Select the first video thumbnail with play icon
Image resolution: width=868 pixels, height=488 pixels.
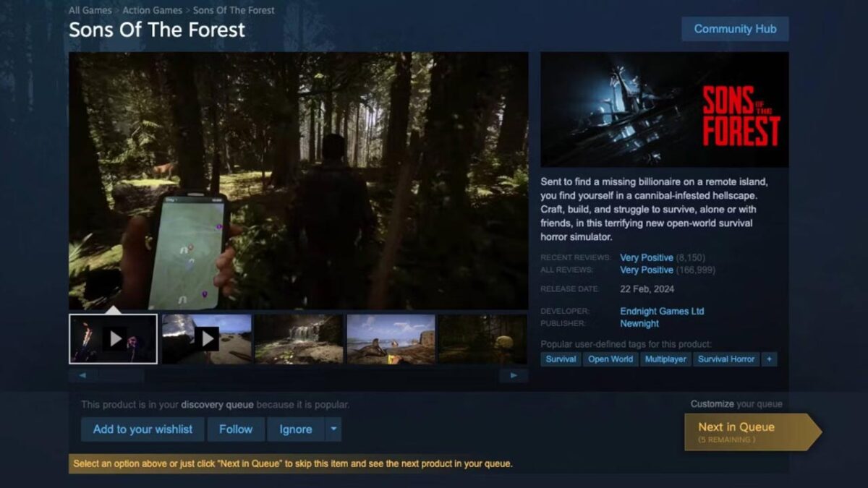pos(114,338)
